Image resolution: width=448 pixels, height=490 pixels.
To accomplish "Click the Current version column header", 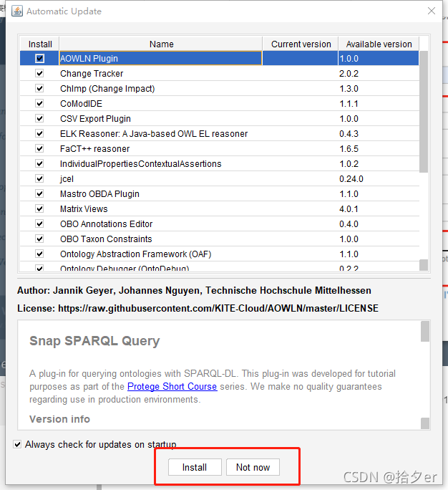I will pos(301,44).
